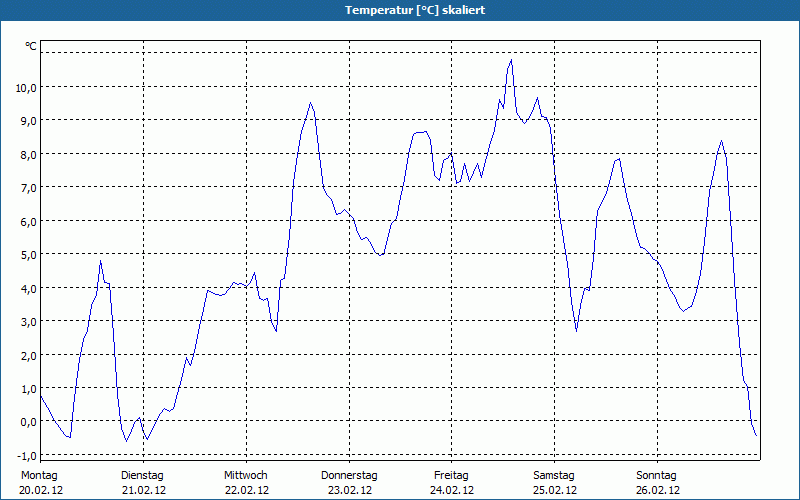Click the -1,0 y-axis value
800x500 pixels.
coord(27,455)
